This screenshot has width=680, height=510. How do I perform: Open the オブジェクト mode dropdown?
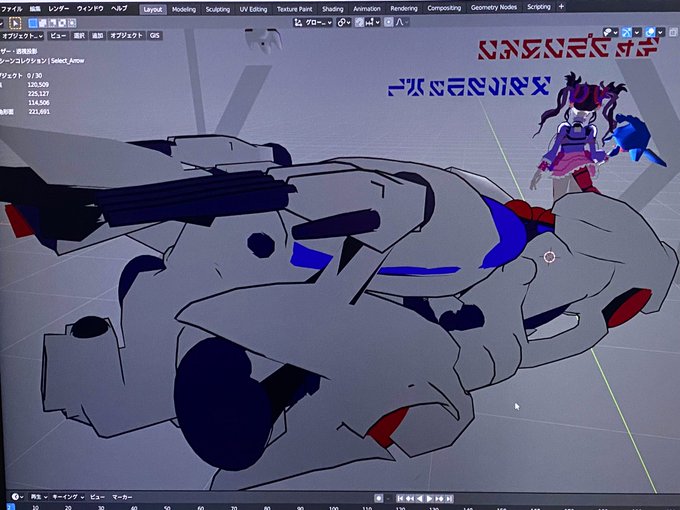click(22, 36)
